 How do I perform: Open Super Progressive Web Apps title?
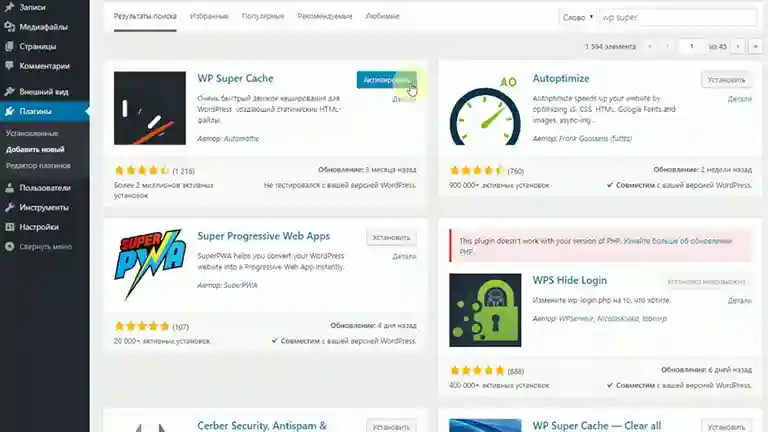[264, 236]
